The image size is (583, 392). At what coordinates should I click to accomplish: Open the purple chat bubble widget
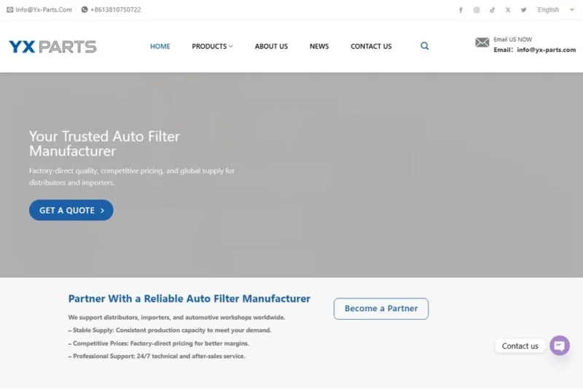pos(560,345)
